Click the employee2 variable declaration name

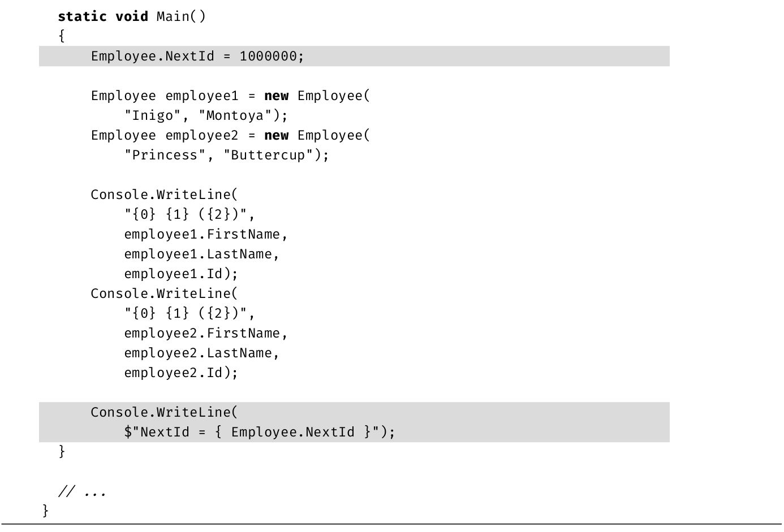tap(202, 136)
